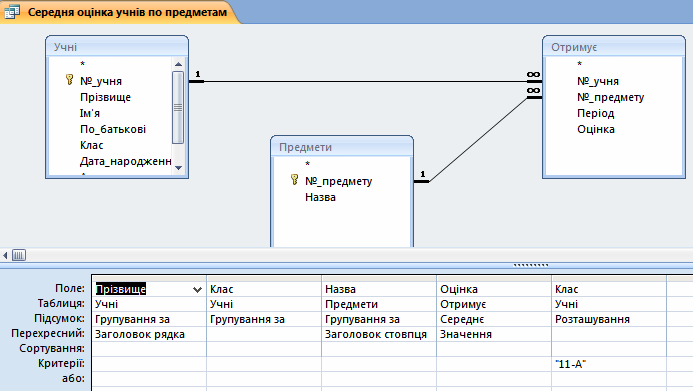Click the Заголовок стовпця cell in Перехресний row

[379, 334]
